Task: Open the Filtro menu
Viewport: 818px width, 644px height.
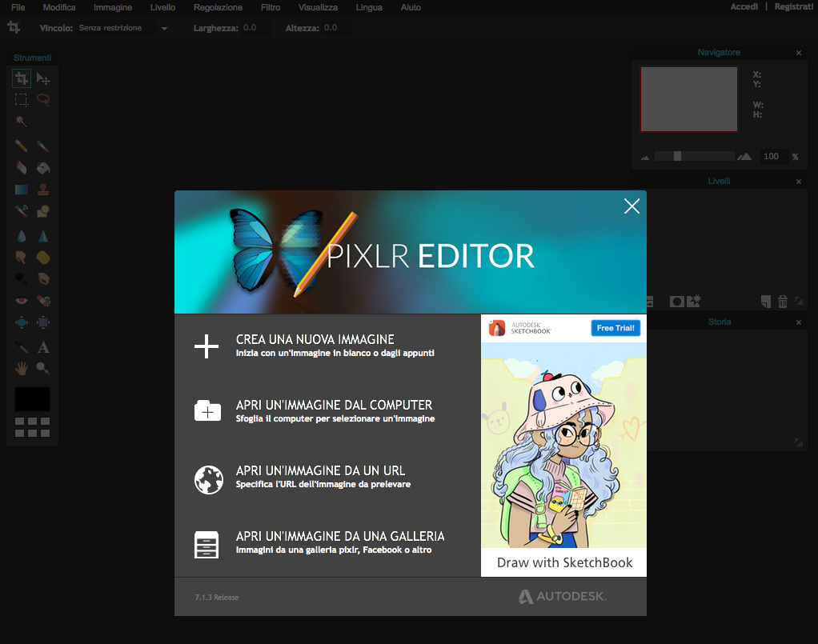Action: [x=271, y=7]
